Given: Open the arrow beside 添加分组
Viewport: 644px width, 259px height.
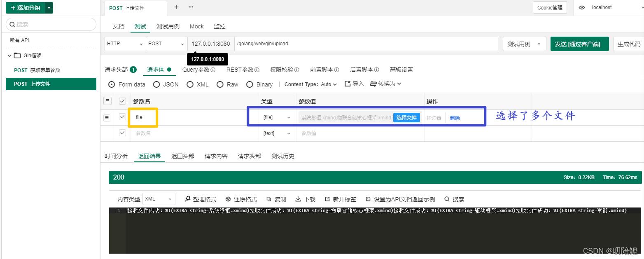Looking at the screenshot, I should [x=49, y=8].
